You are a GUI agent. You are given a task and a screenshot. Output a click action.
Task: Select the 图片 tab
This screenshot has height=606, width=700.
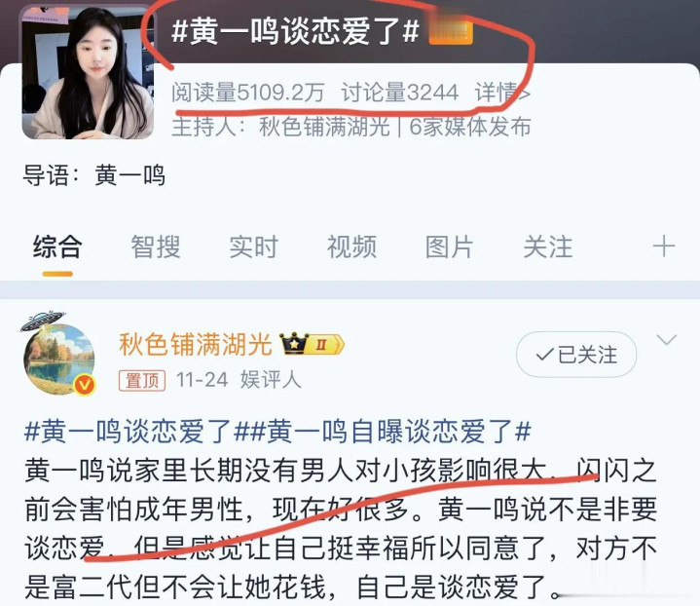click(449, 246)
